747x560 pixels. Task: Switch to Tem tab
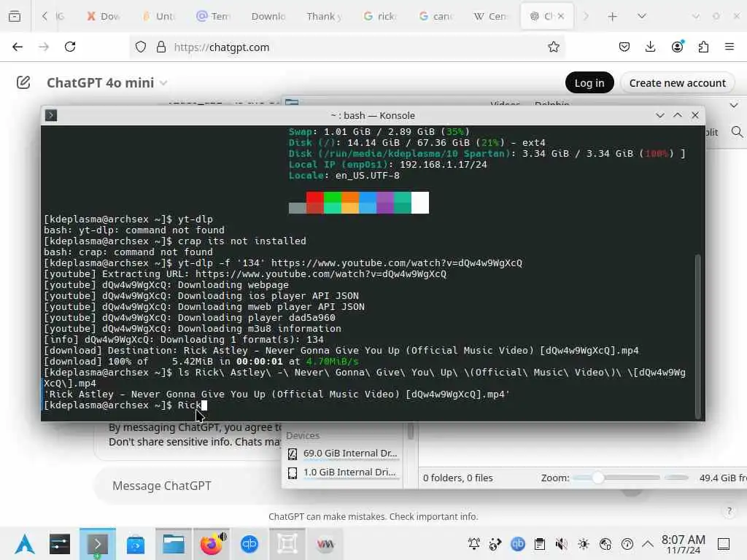(x=213, y=16)
